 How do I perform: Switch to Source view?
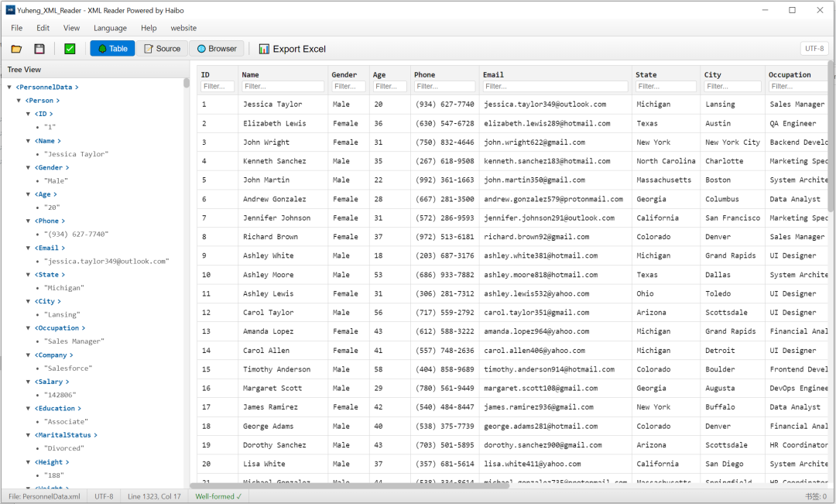point(163,49)
